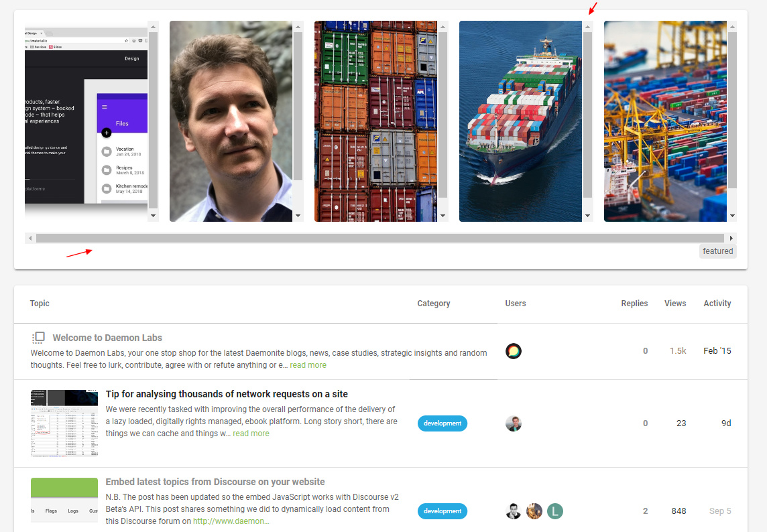
Task: Click the left arrow of the horizontal scrollbar
Action: (30, 238)
